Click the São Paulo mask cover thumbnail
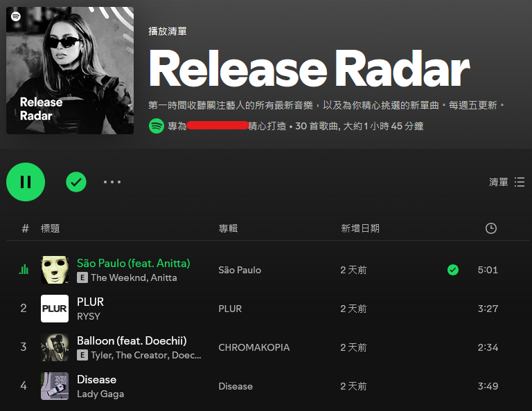532x411 pixels. coord(55,270)
